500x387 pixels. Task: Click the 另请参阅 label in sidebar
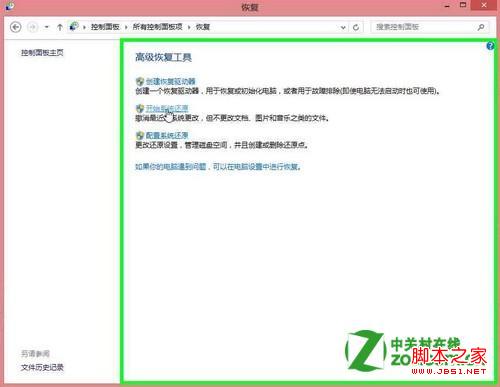pos(35,353)
